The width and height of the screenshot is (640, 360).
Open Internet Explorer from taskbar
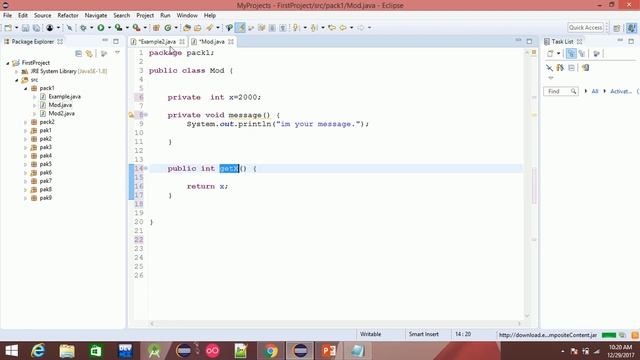pyautogui.click(x=38, y=351)
